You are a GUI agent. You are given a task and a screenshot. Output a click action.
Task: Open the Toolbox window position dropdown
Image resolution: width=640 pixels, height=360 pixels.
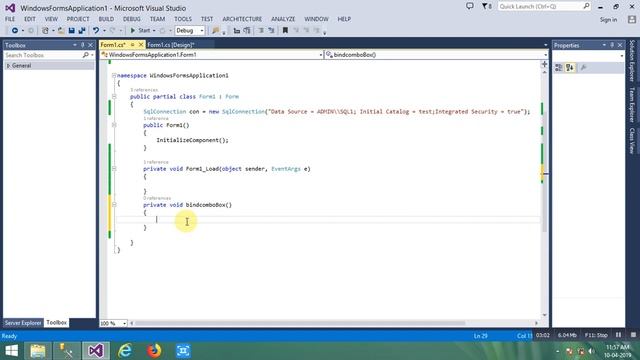click(x=75, y=45)
